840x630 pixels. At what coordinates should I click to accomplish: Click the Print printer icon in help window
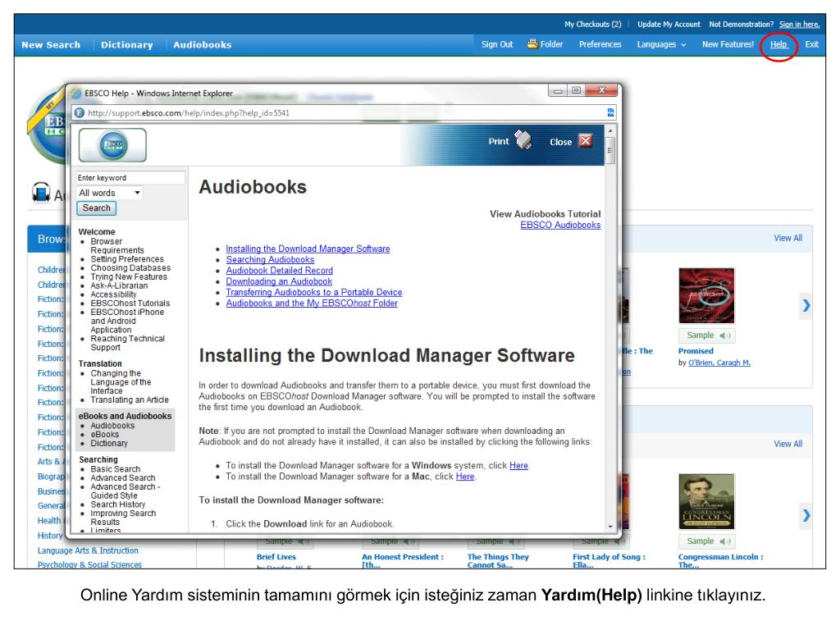tap(523, 139)
